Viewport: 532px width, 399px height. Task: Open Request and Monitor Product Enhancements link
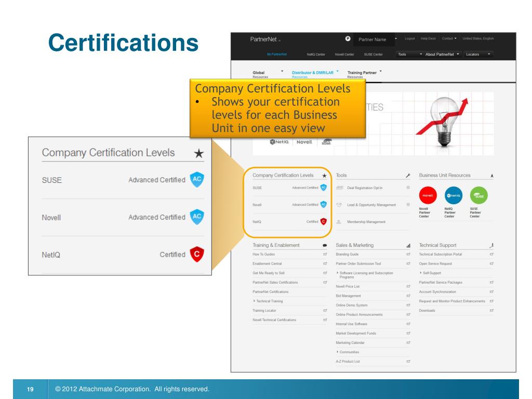tap(452, 301)
